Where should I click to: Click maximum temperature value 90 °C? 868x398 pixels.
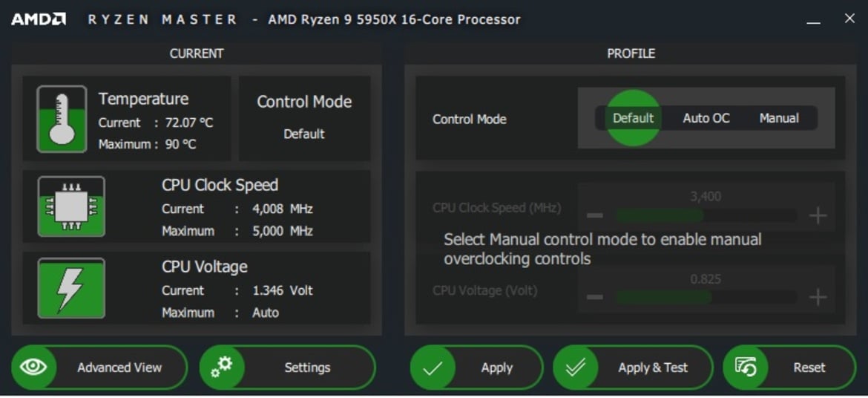tap(180, 145)
